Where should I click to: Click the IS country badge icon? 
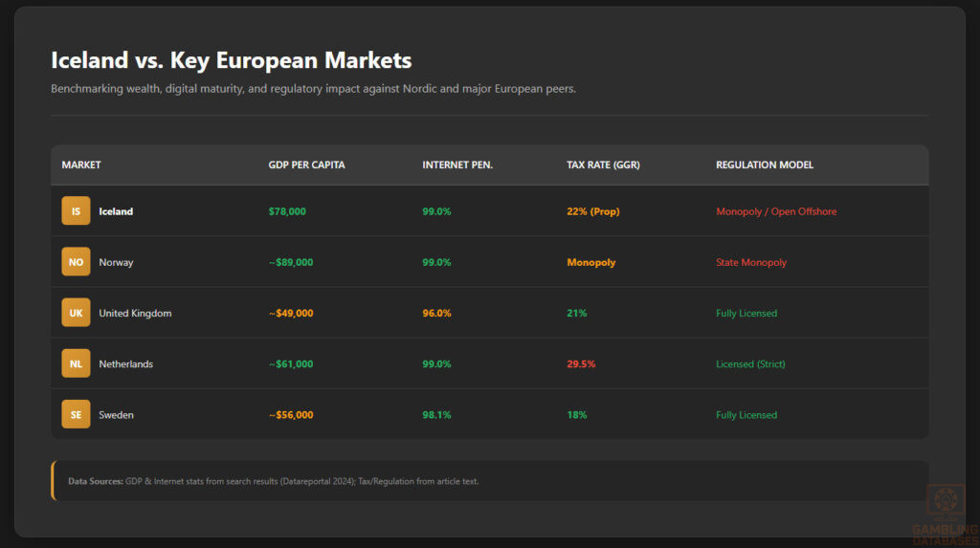(76, 211)
